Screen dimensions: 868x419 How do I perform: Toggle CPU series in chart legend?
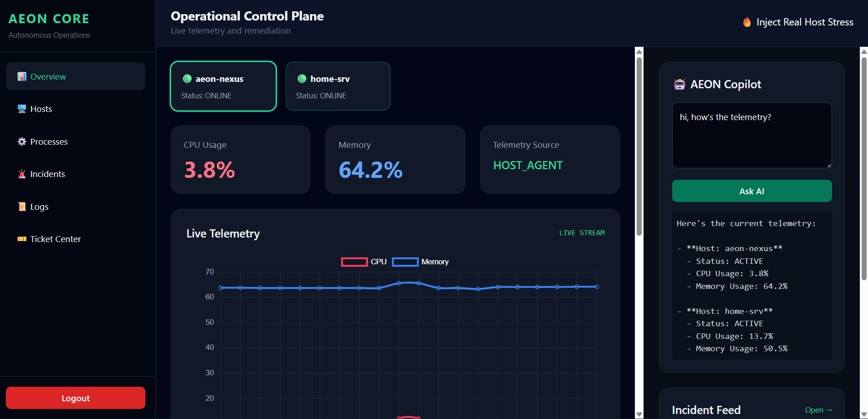pos(364,262)
